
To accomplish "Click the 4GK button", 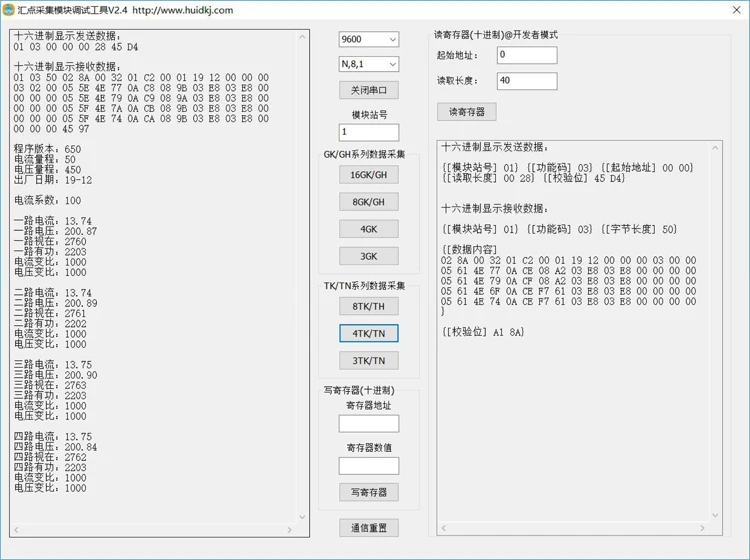I will click(x=369, y=229).
